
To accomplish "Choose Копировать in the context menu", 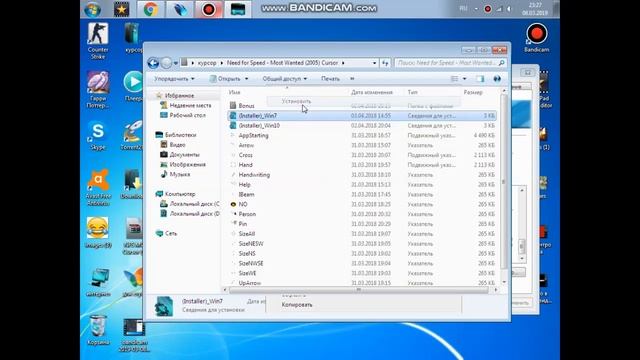I will pos(297,305).
